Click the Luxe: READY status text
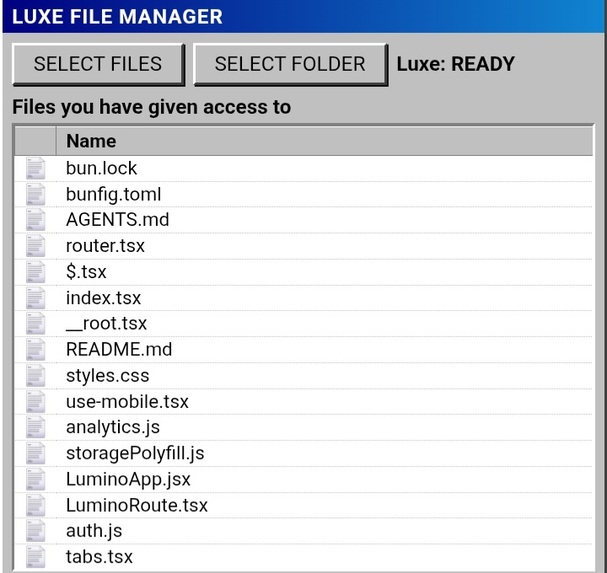 [456, 64]
